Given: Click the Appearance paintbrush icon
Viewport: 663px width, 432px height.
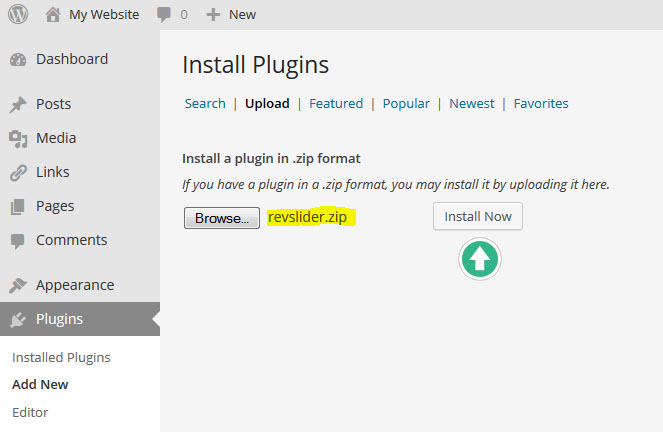Looking at the screenshot, I should coord(18,286).
